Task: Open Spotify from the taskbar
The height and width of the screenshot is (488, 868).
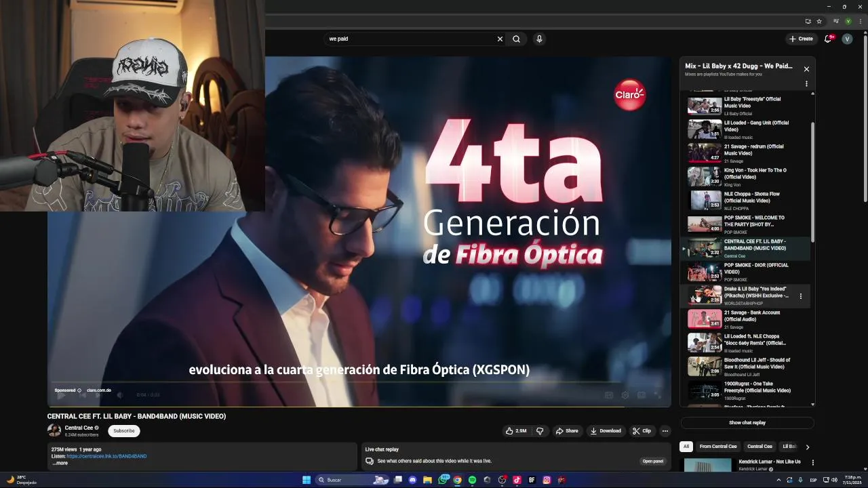Action: coord(473,480)
